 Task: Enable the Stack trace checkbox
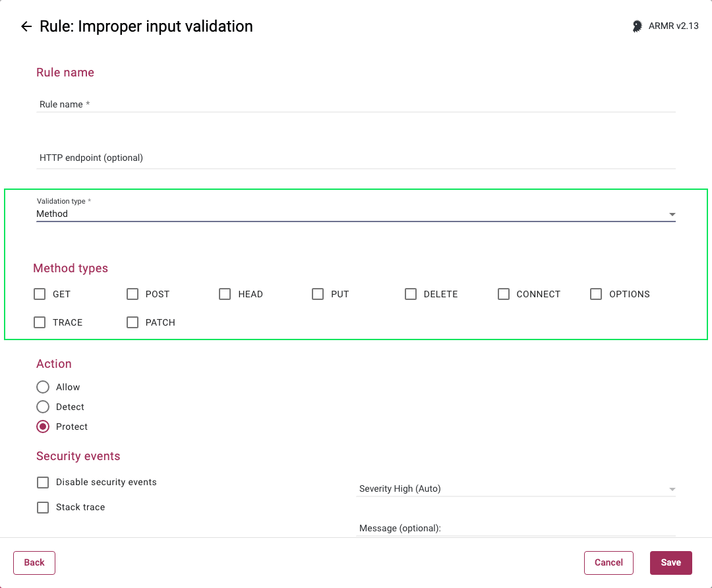point(43,507)
